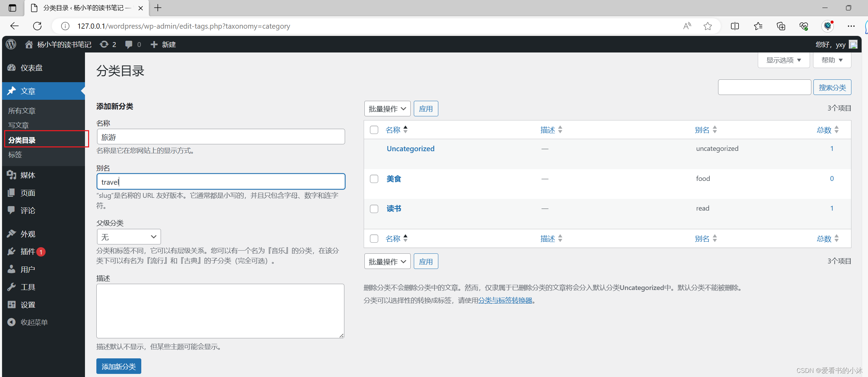Add page to favorites star icon
Viewport: 868px width, 377px height.
tap(708, 26)
